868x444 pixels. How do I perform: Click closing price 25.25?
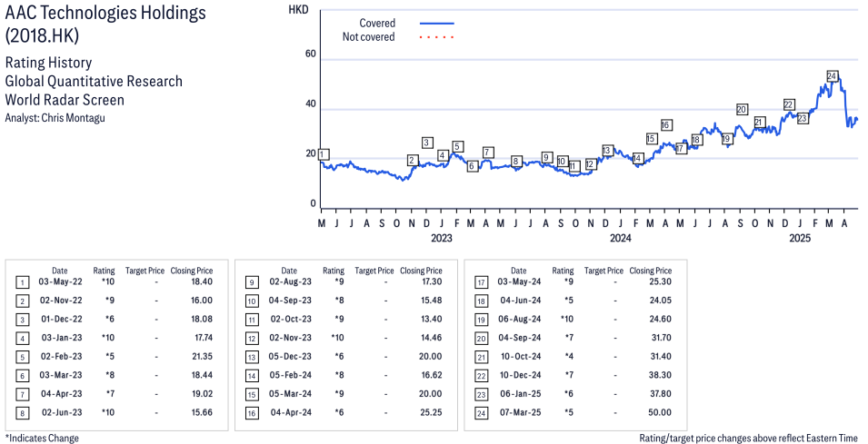431,412
